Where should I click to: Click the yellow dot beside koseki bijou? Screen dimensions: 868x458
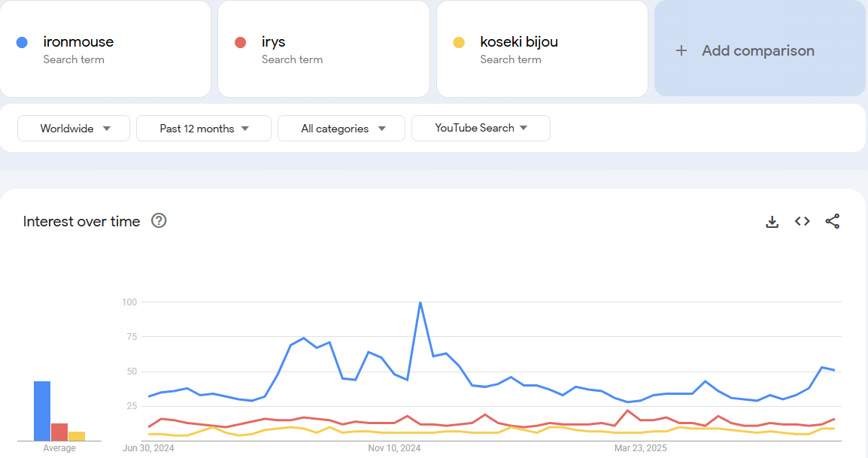459,42
